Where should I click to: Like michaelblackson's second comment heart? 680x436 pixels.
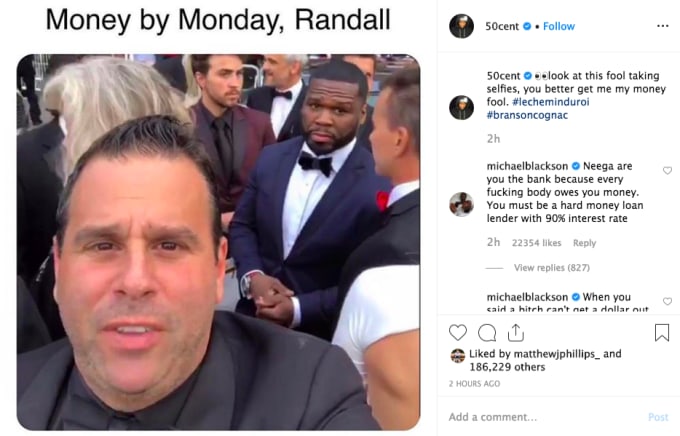pos(667,301)
